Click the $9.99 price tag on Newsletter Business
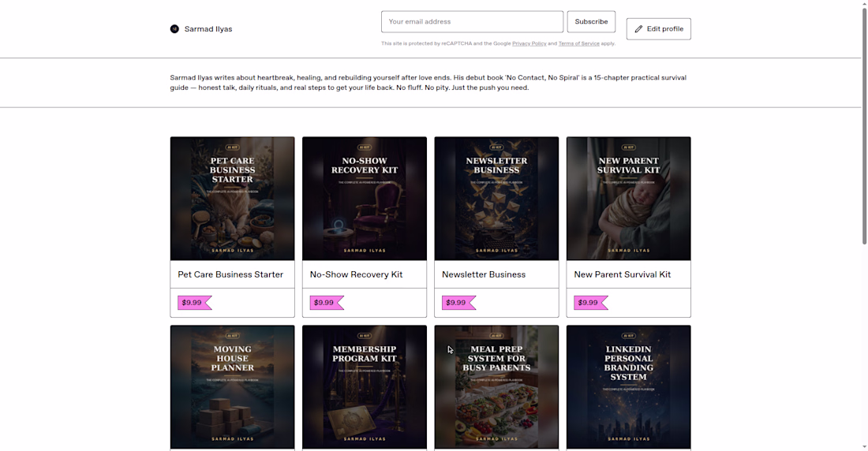The height and width of the screenshot is (451, 868). pyautogui.click(x=458, y=303)
